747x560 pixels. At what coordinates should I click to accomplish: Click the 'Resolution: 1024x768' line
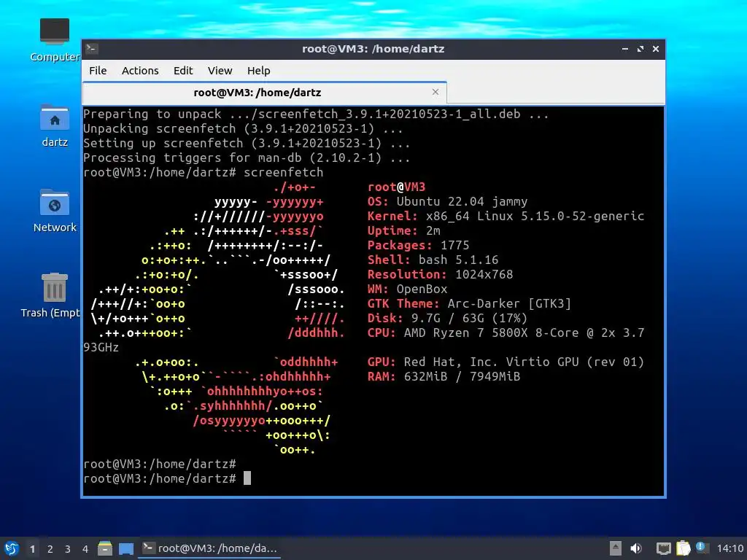440,274
